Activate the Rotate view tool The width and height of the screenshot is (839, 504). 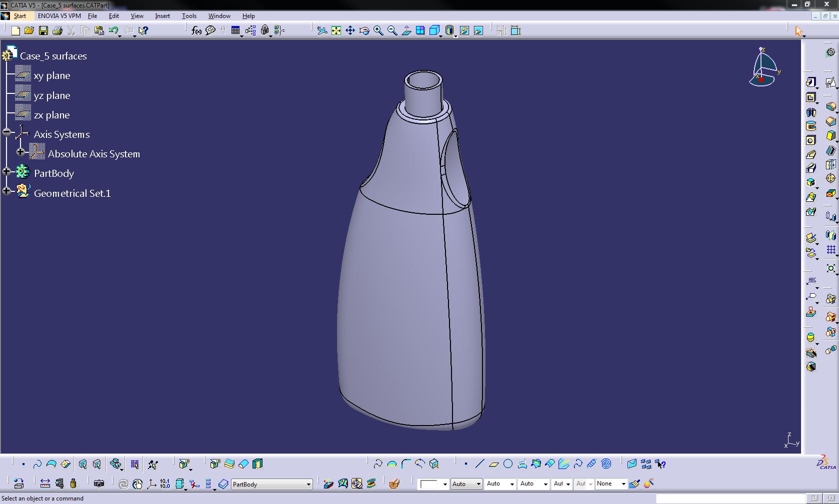tap(364, 31)
